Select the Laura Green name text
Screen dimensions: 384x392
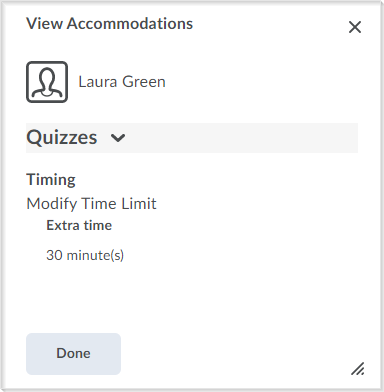(x=122, y=82)
